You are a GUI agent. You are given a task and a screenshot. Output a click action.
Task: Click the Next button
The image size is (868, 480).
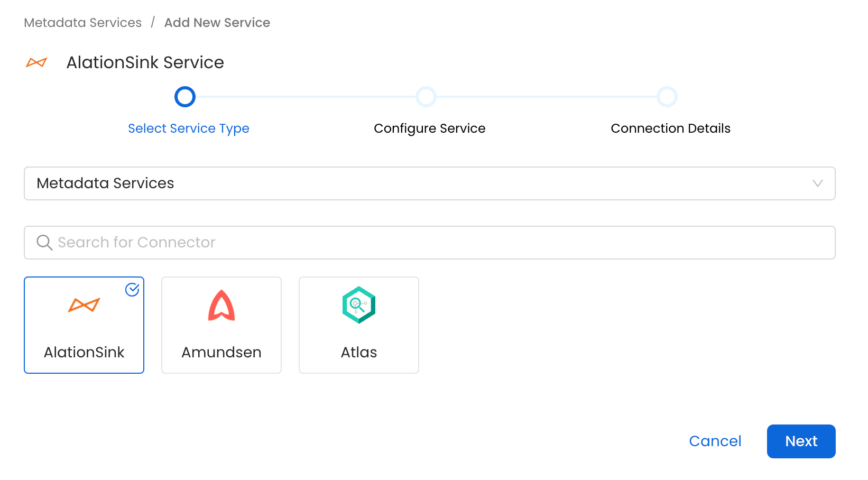pyautogui.click(x=800, y=441)
